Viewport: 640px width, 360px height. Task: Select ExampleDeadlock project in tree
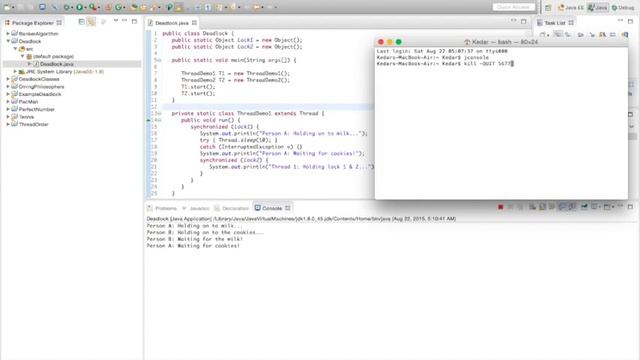point(40,94)
